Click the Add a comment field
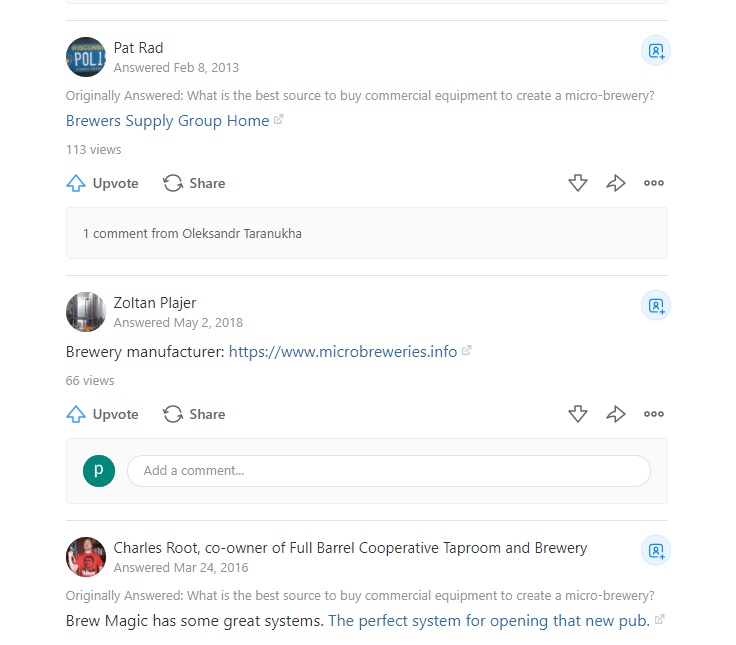The width and height of the screenshot is (736, 645). point(388,471)
